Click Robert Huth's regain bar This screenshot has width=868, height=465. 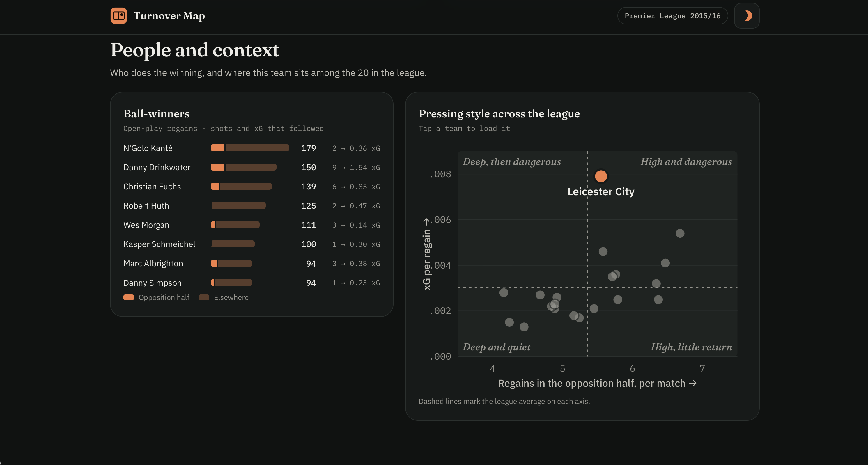[x=238, y=205]
